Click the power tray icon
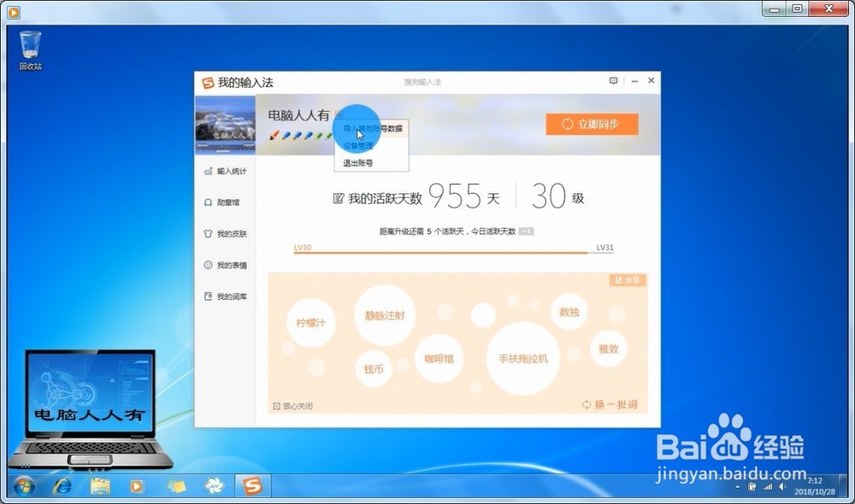 click(752, 487)
